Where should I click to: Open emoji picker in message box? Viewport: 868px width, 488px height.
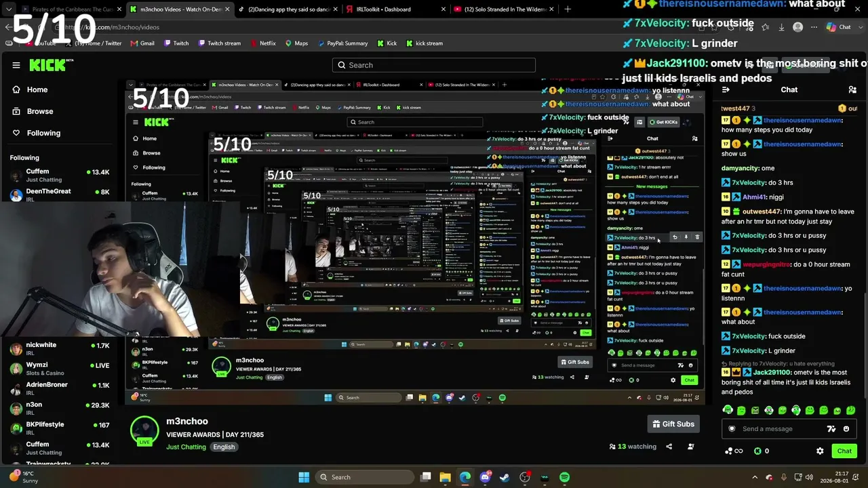(x=846, y=428)
